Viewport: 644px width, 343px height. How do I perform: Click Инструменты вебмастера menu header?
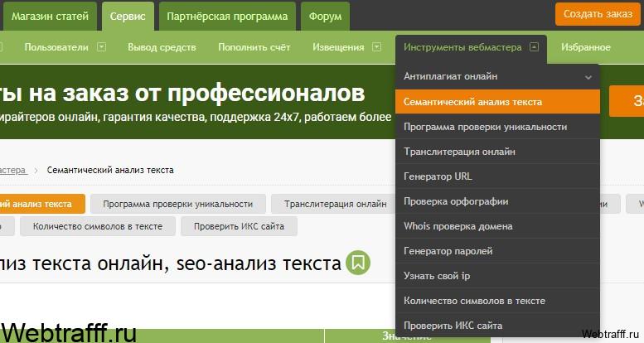click(462, 47)
